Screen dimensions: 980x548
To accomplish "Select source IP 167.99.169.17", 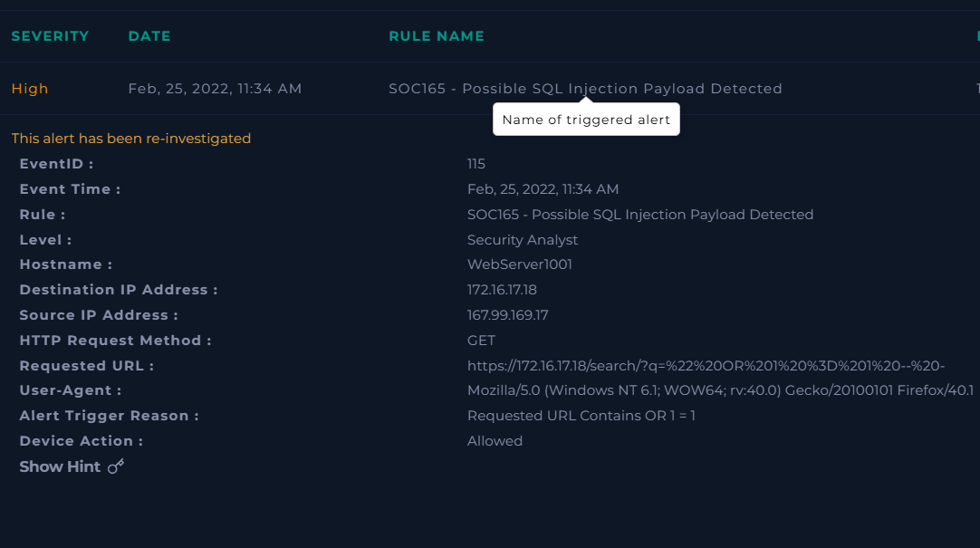I will click(508, 314).
